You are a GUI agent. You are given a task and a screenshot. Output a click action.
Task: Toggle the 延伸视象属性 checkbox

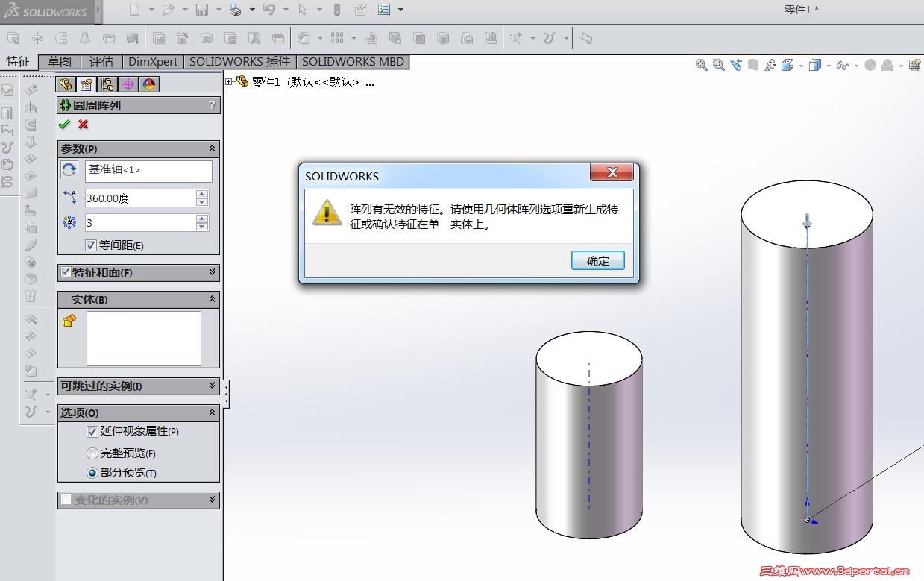(x=92, y=431)
